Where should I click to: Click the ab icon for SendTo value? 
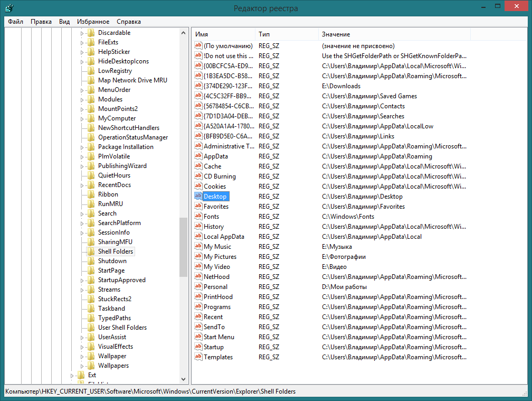click(198, 327)
